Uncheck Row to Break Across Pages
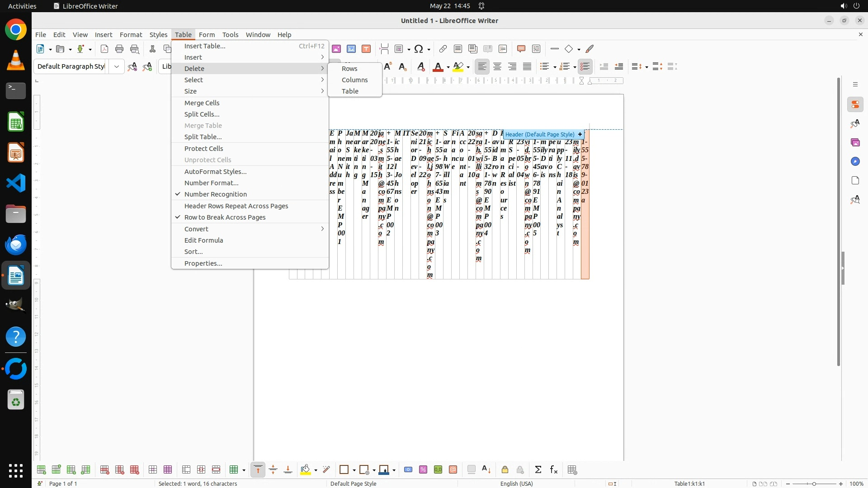Screen dimensions: 868x488 click(x=225, y=217)
